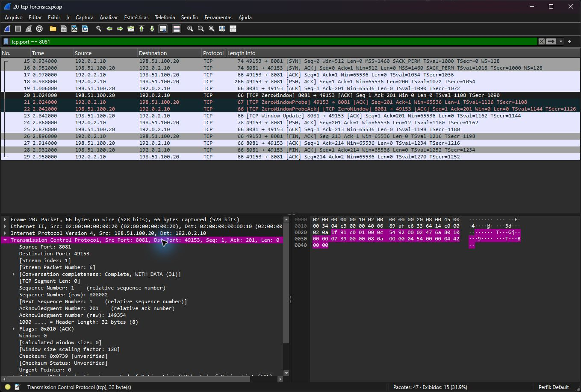Jump to the last packet
Viewport: 581px width, 392px height.
152,29
